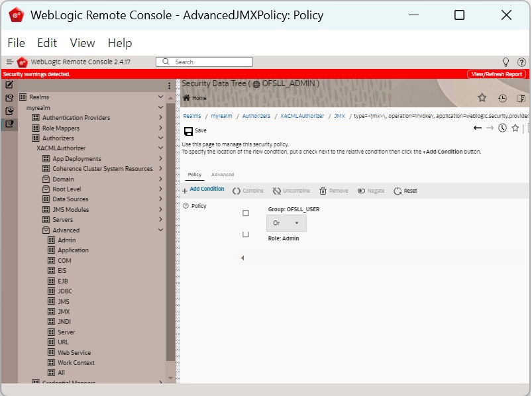This screenshot has height=396, width=532.
Task: Open page history clock icon in toolbar
Action: (x=502, y=128)
